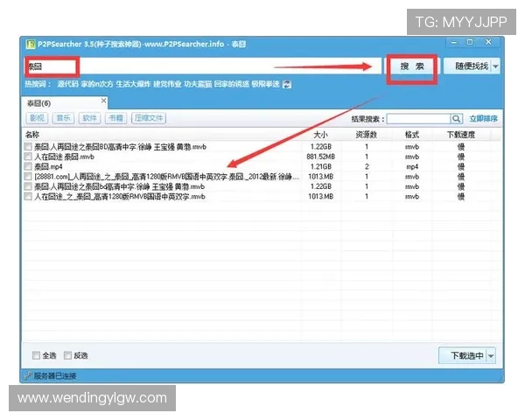Switch to the 泰囧(6) results tab

64,103
